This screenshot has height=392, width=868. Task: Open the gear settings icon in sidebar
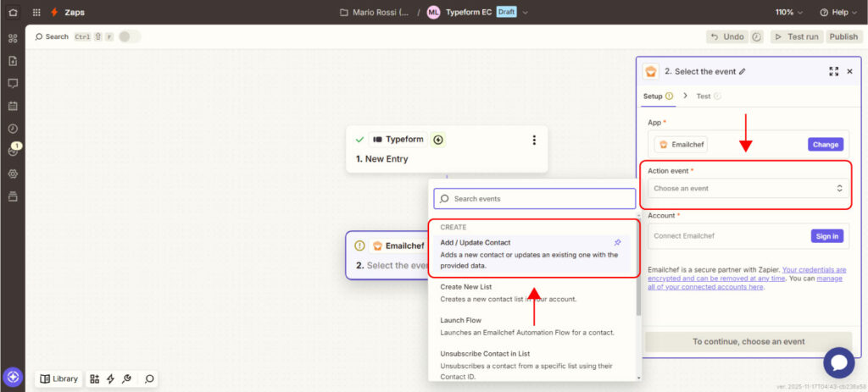13,174
